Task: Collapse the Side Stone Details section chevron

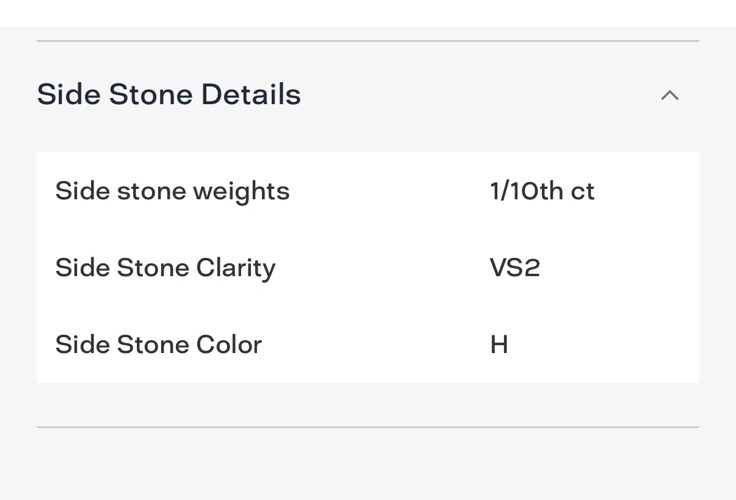Action: click(670, 95)
